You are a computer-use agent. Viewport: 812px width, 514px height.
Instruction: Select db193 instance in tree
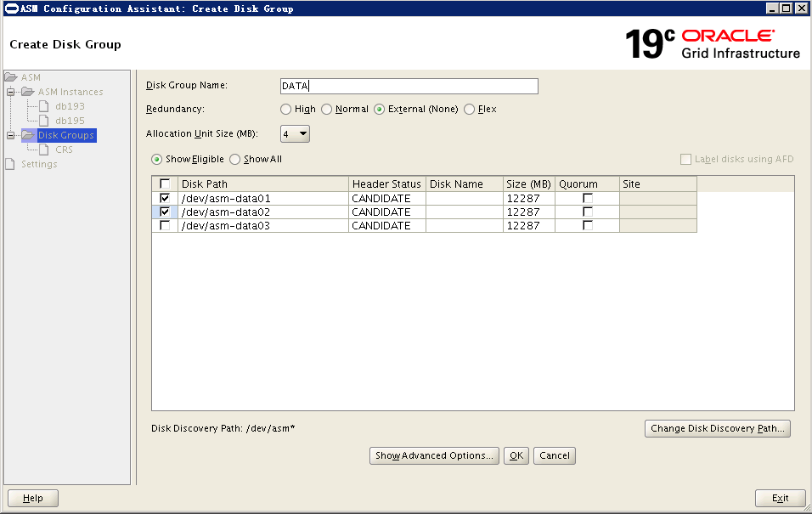(x=70, y=106)
